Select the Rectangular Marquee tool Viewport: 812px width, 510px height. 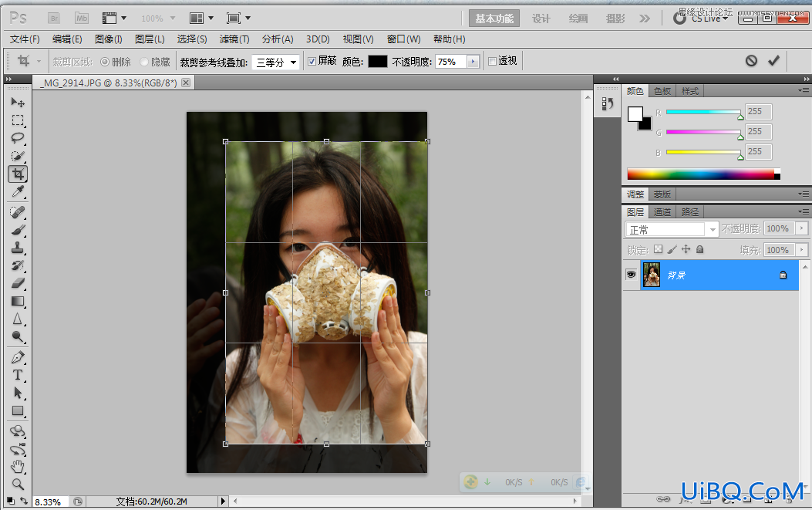pyautogui.click(x=18, y=120)
